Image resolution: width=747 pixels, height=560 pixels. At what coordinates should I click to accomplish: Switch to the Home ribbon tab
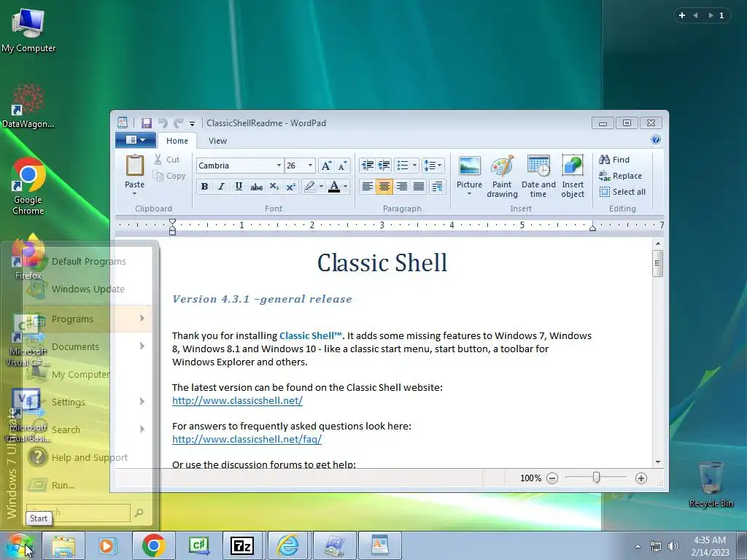pyautogui.click(x=177, y=141)
